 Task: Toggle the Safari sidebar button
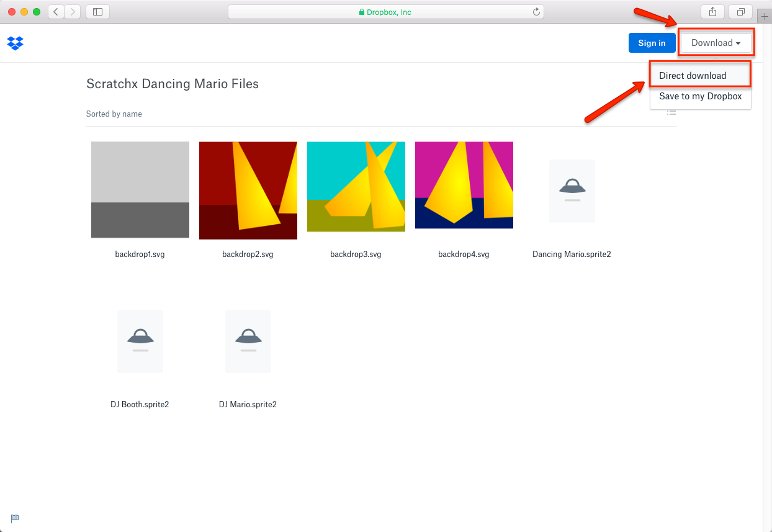(x=97, y=12)
